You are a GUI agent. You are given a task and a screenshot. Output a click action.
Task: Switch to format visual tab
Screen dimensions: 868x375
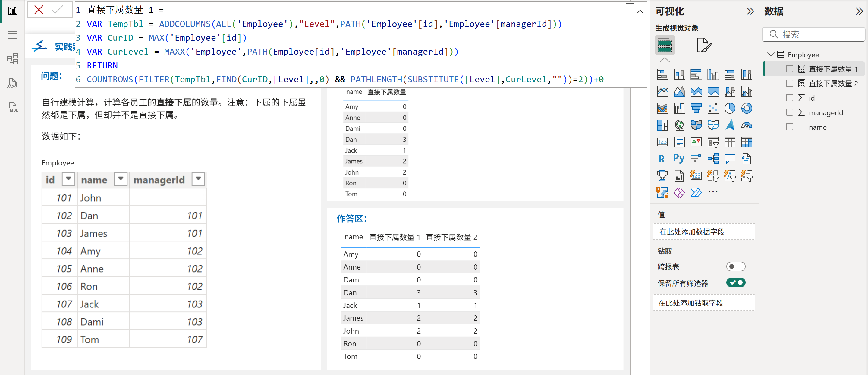(704, 45)
